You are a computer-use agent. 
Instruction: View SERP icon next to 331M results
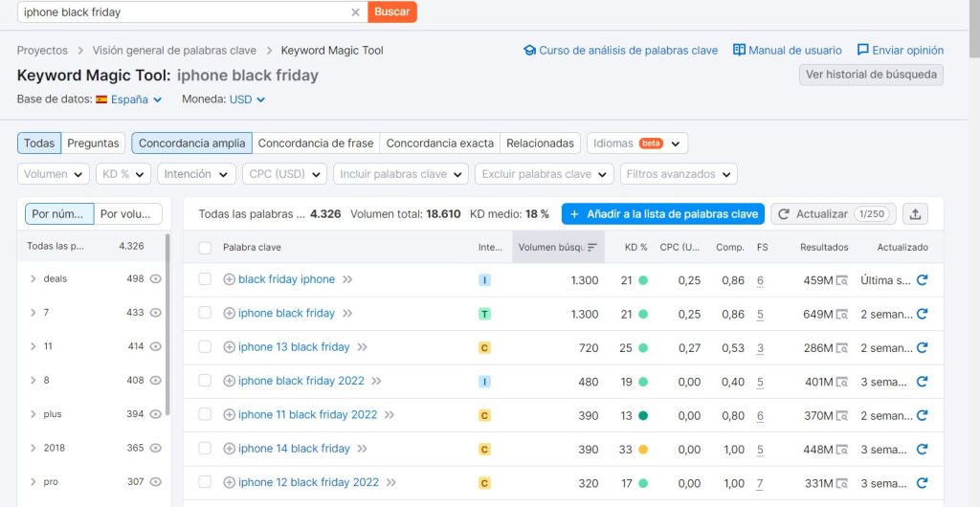pyautogui.click(x=842, y=483)
